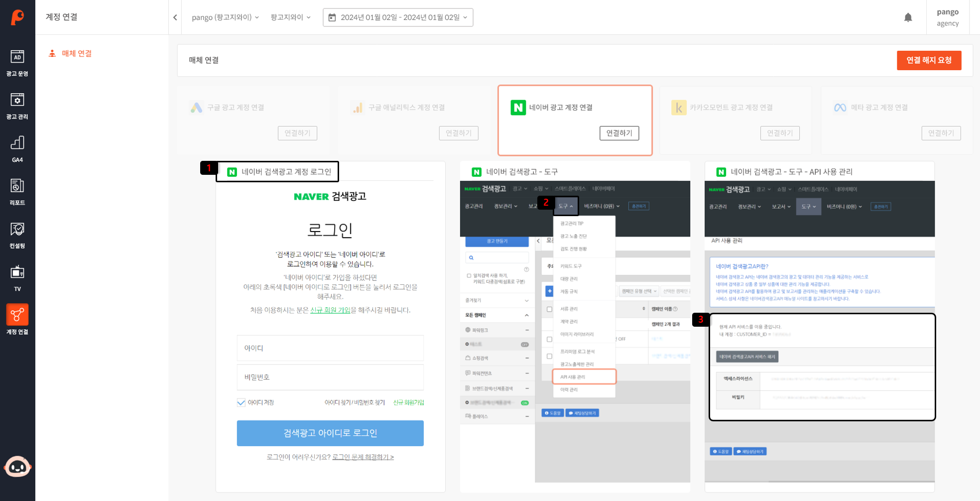980x501 pixels.
Task: Open the pango agency profile
Action: (x=947, y=17)
